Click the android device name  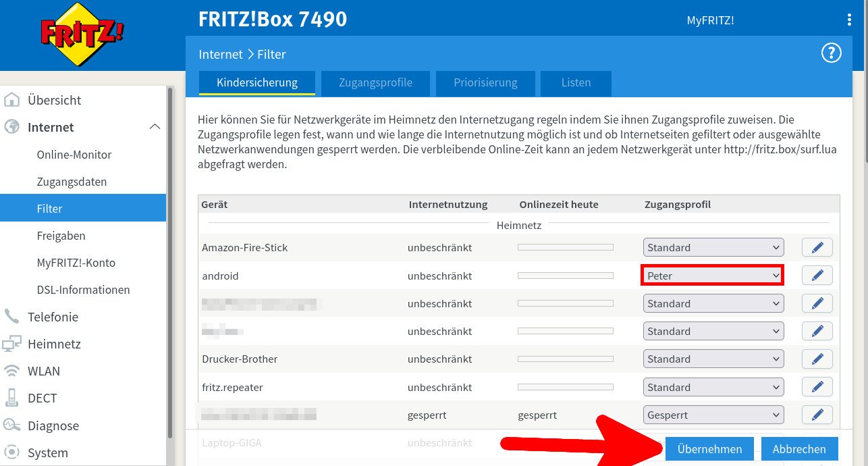click(x=220, y=276)
